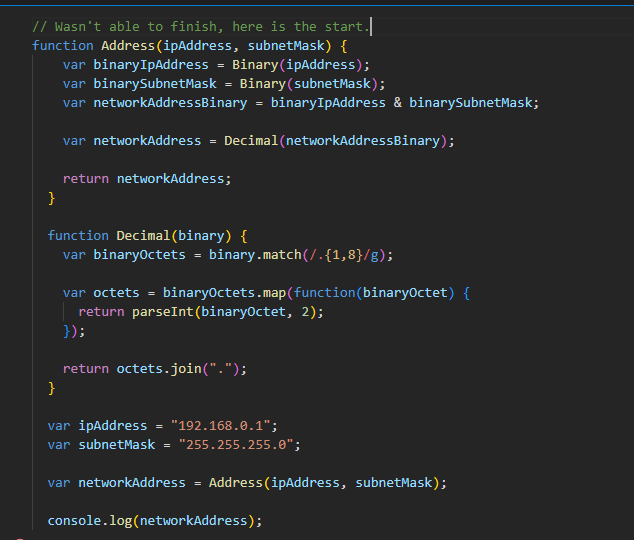This screenshot has width=634, height=540.
Task: Click closing brace of the Decimal function
Action: (51, 388)
